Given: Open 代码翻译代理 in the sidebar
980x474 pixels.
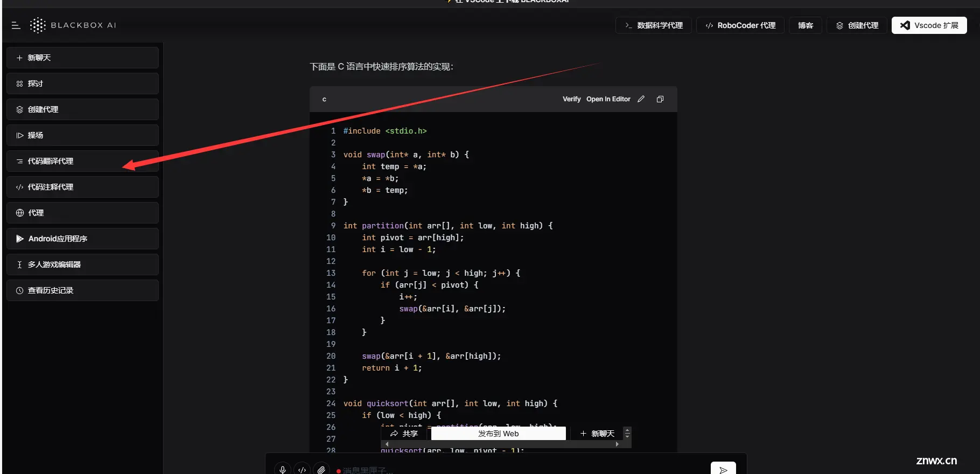Looking at the screenshot, I should click(x=82, y=161).
